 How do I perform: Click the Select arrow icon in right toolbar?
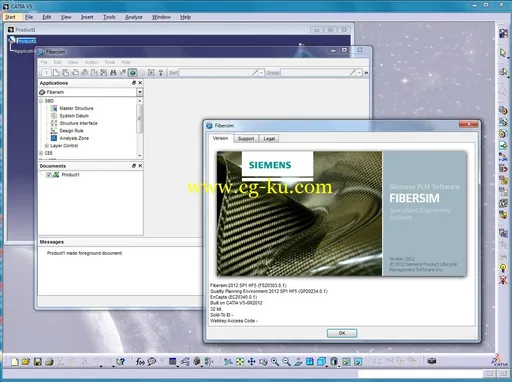pyautogui.click(x=503, y=53)
